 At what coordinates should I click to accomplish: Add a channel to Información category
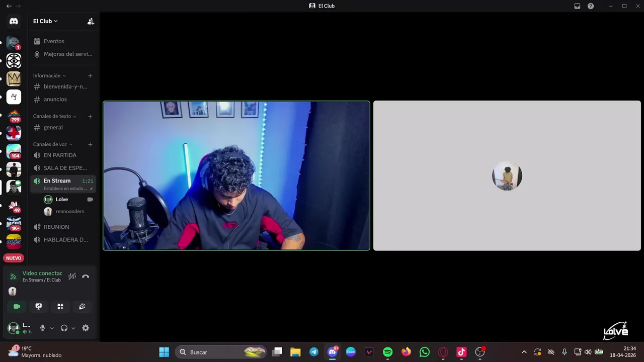[x=90, y=75]
